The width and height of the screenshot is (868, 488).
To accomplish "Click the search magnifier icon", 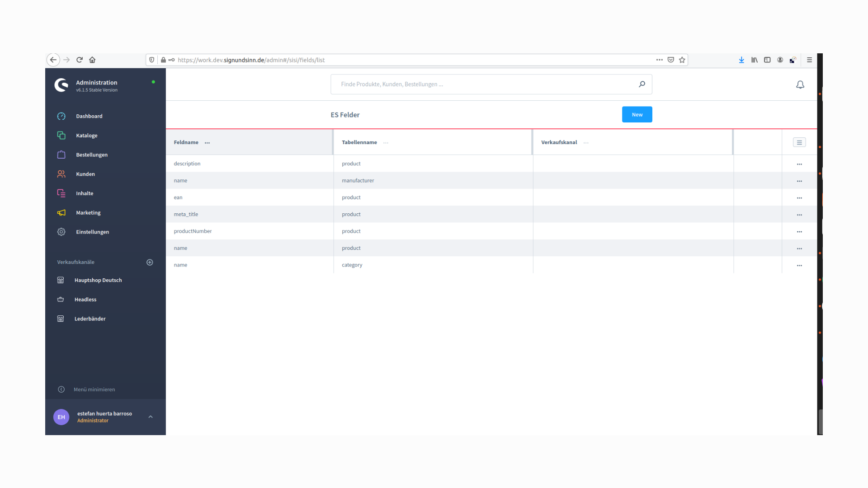I will [642, 84].
